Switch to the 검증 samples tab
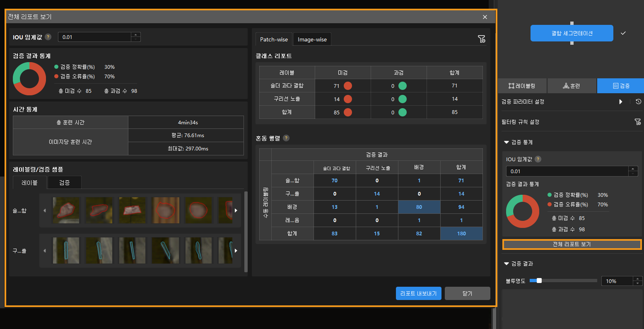Screen dimensions: 644x329 click(64, 182)
